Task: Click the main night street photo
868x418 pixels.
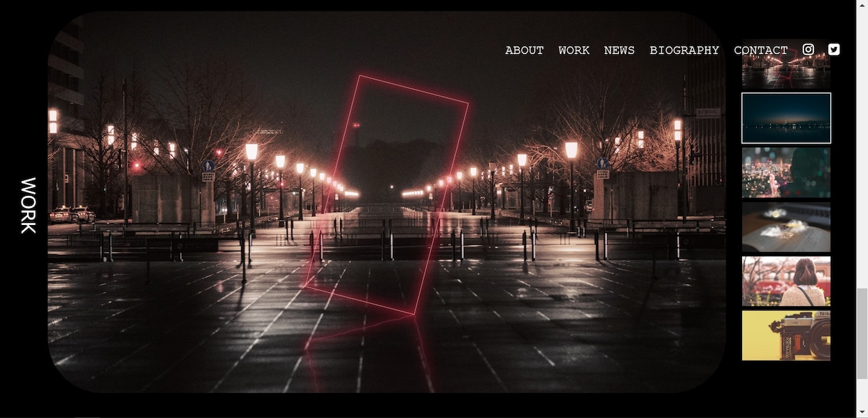Action: (386, 202)
